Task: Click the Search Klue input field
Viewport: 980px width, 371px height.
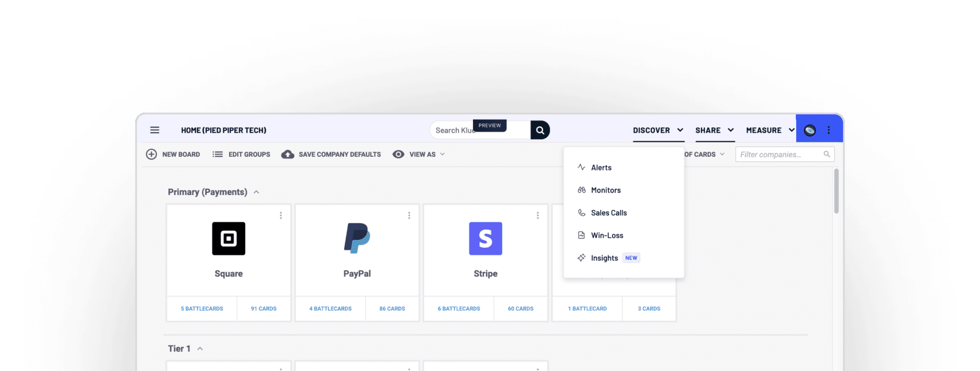Action: [x=480, y=130]
